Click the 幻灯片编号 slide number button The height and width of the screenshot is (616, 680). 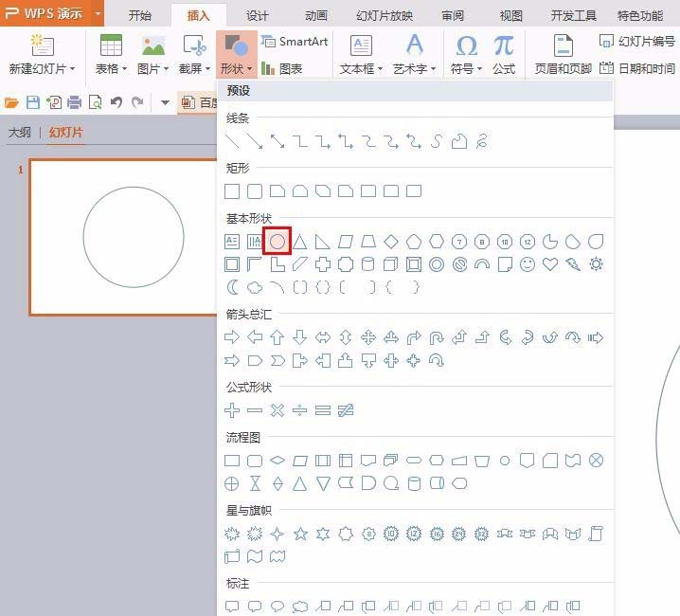[x=637, y=42]
